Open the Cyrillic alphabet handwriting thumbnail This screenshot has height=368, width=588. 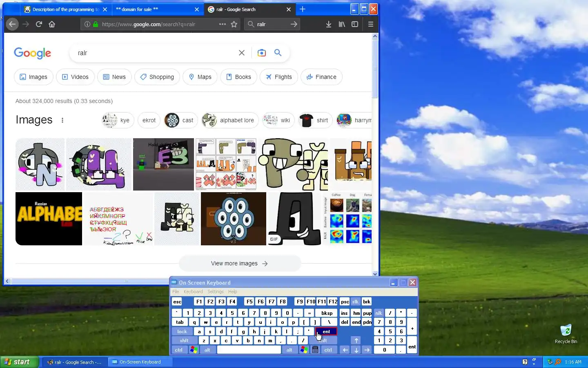[x=118, y=219]
